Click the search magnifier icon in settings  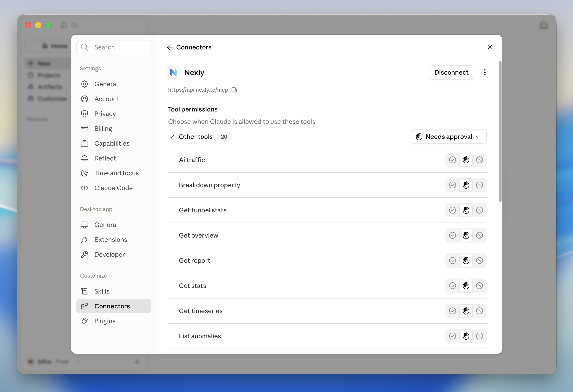[x=84, y=47]
